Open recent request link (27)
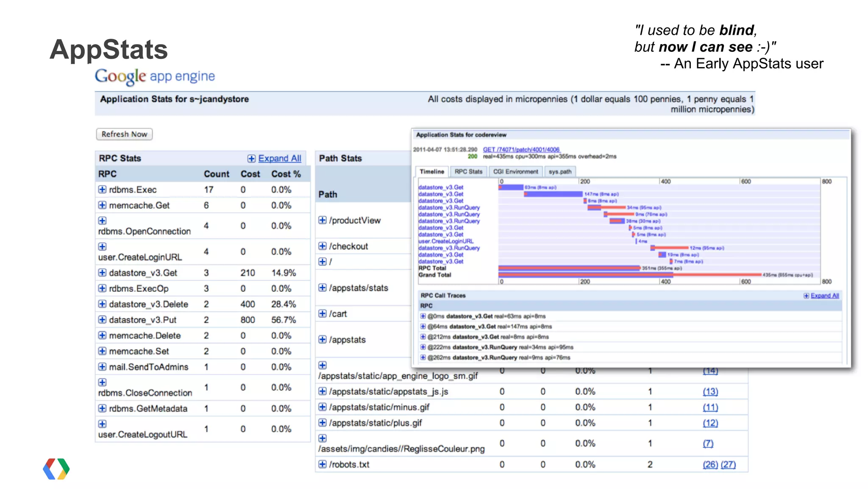 tap(728, 464)
